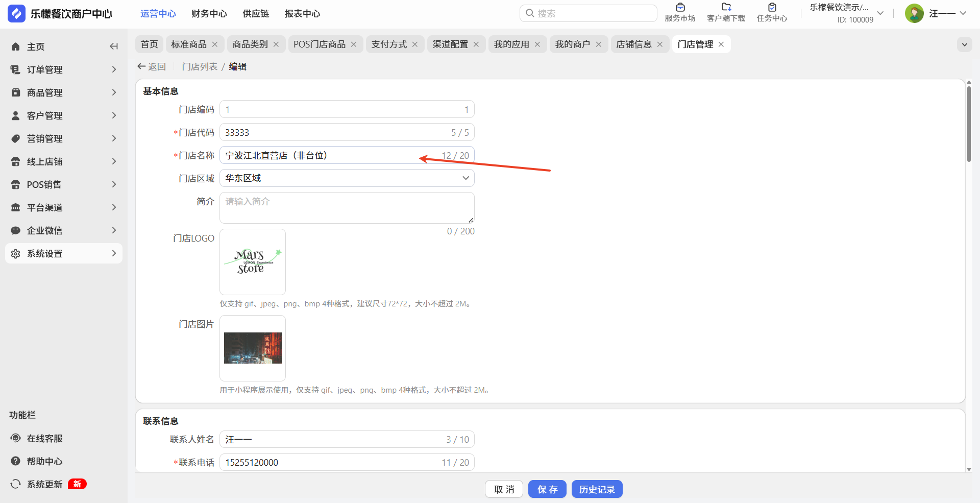Click in the top search field
Image resolution: width=980 pixels, height=503 pixels.
[x=589, y=13]
